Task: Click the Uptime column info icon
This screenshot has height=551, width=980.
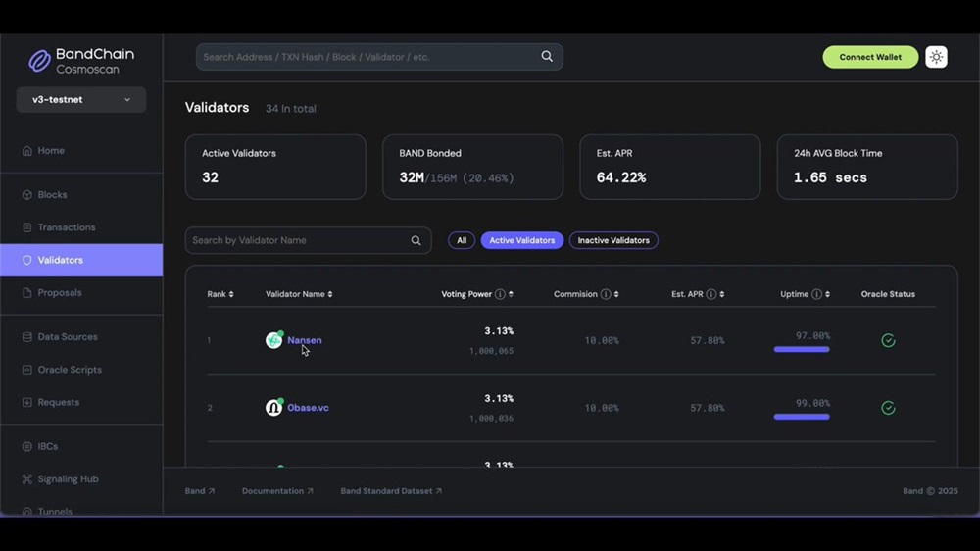Action: [816, 294]
